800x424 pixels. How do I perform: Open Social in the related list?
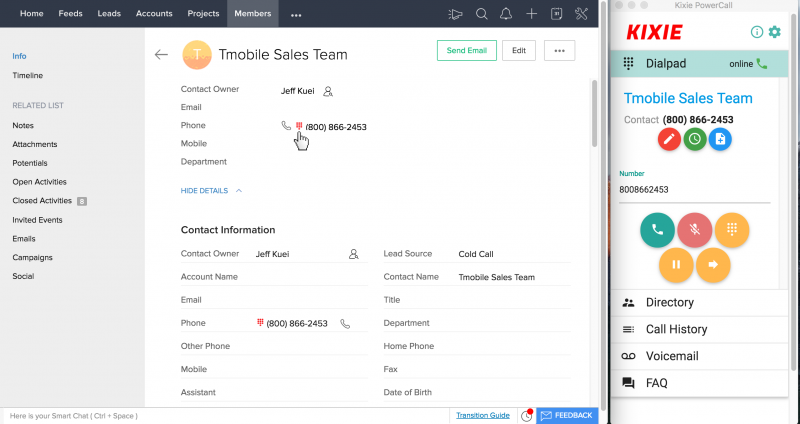pyautogui.click(x=23, y=277)
